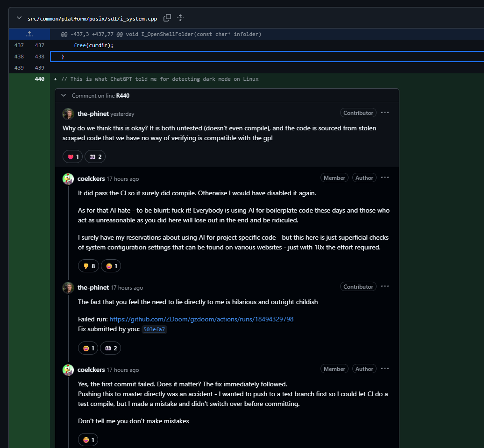Open coelckers profile on the CI compile reply
The width and height of the screenshot is (484, 448).
91,178
